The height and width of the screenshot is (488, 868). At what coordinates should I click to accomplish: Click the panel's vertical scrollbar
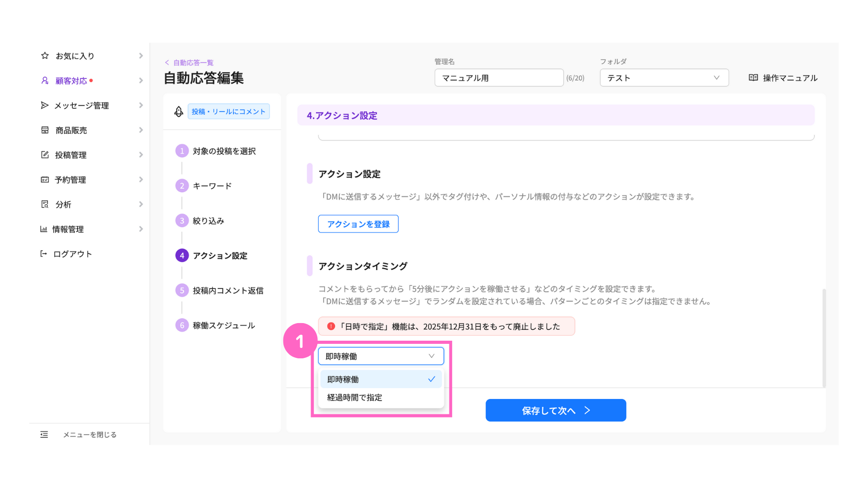[x=824, y=338]
